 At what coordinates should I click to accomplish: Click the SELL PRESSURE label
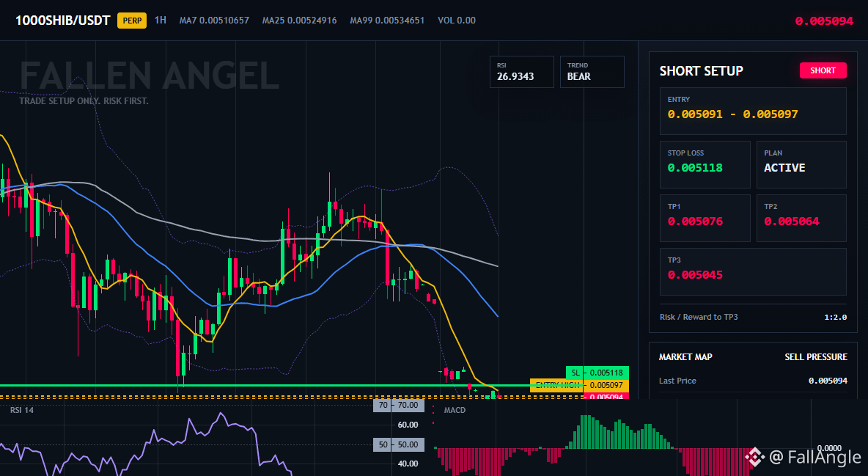(x=816, y=357)
